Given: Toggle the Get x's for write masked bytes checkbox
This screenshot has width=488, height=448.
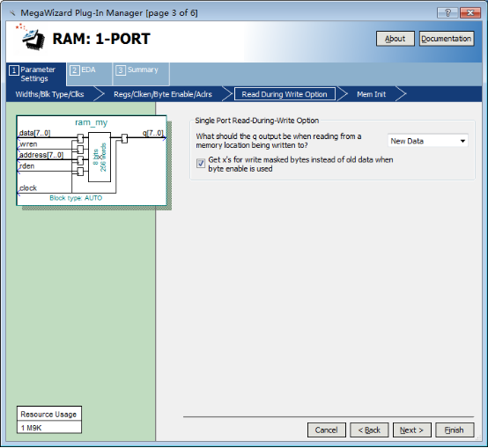Looking at the screenshot, I should click(x=201, y=164).
